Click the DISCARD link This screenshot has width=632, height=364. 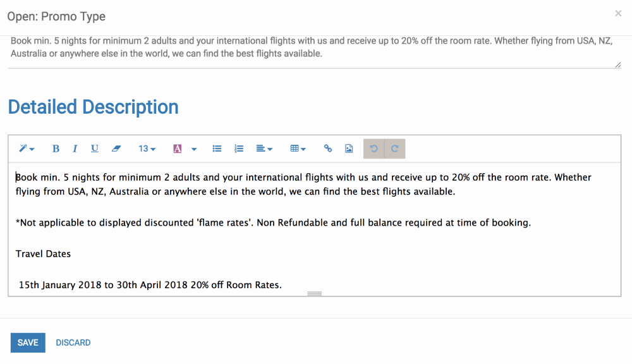[73, 343]
